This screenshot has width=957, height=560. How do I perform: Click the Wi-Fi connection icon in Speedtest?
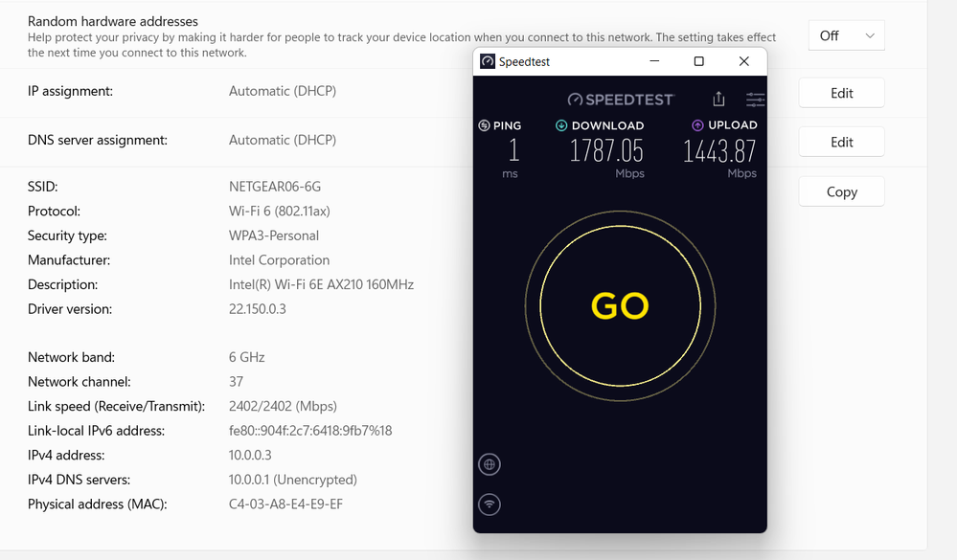pos(490,504)
